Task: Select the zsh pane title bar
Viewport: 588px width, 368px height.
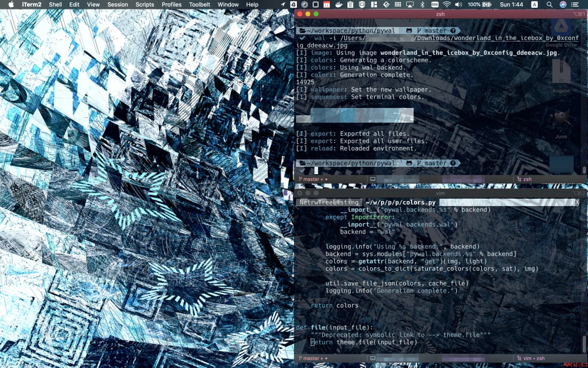Action: pyautogui.click(x=440, y=14)
